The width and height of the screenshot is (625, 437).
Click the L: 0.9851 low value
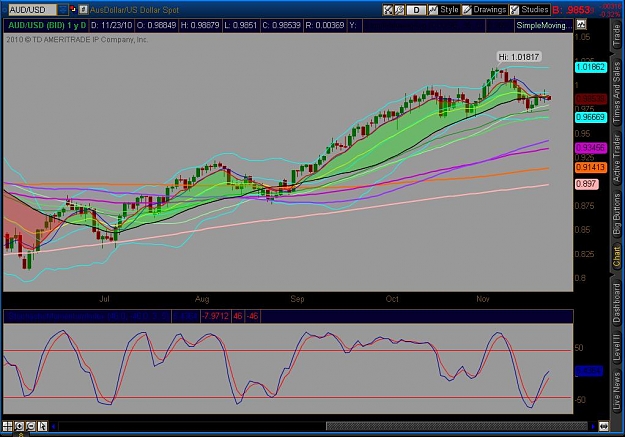pos(240,26)
